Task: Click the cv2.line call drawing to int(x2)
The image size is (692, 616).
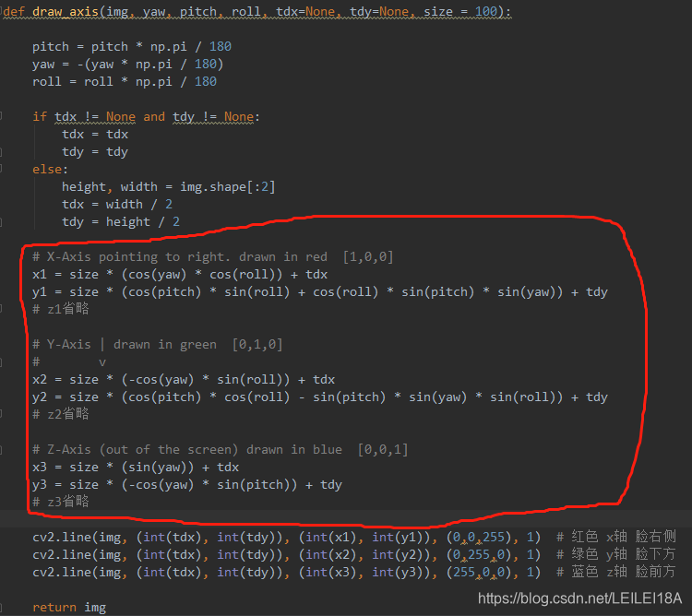Action: pos(286,555)
